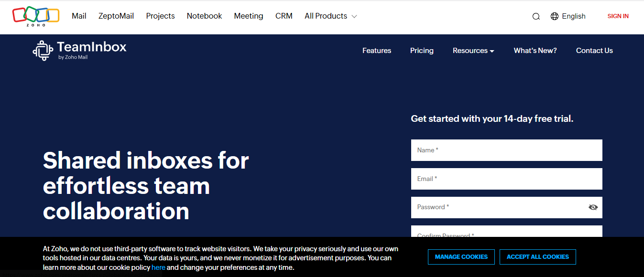Open the Pricing page
This screenshot has height=277, width=644.
coord(422,51)
